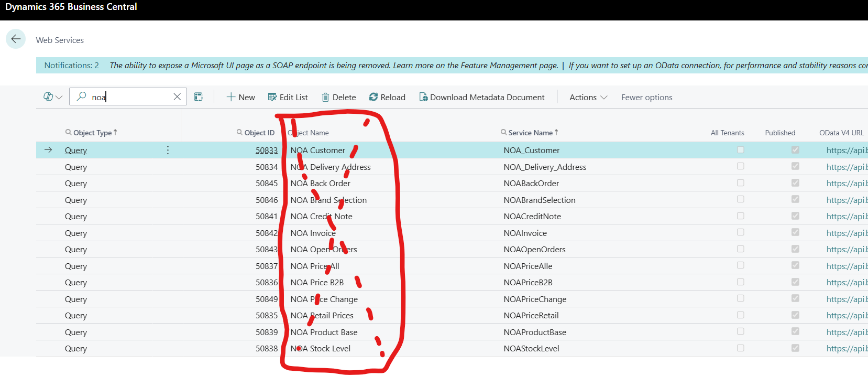Open Query link in NOA Customer row
This screenshot has width=868, height=376.
click(x=76, y=150)
